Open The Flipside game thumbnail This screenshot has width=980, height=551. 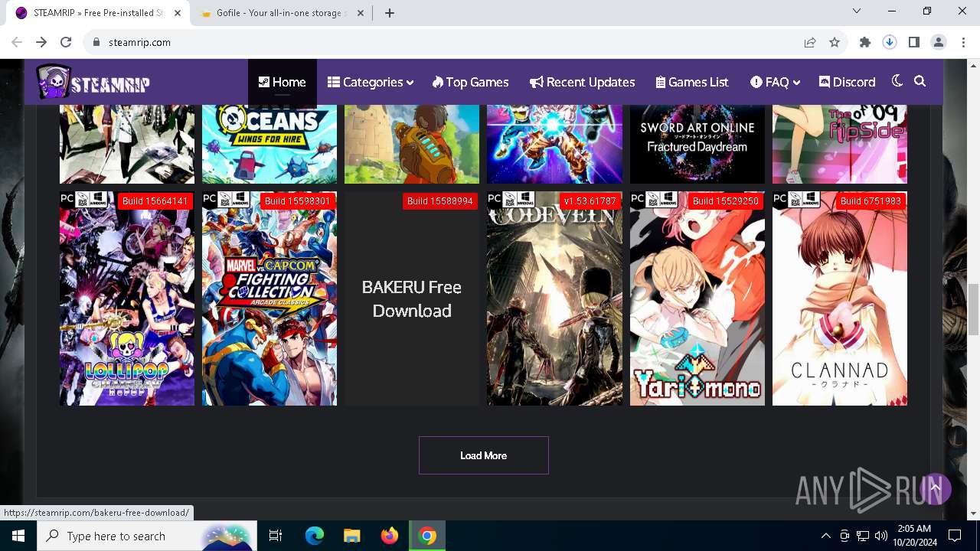point(840,144)
